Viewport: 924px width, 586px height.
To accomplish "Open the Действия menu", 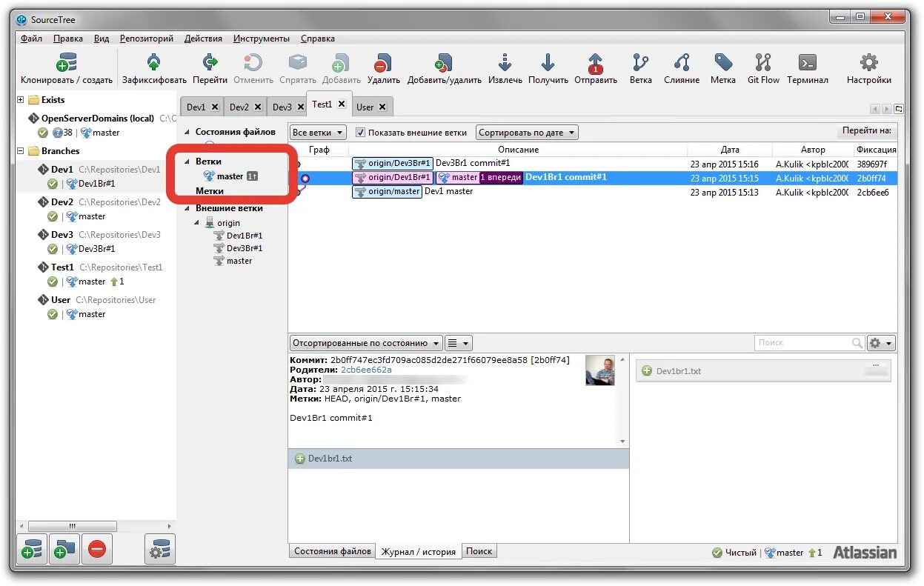I will click(203, 39).
